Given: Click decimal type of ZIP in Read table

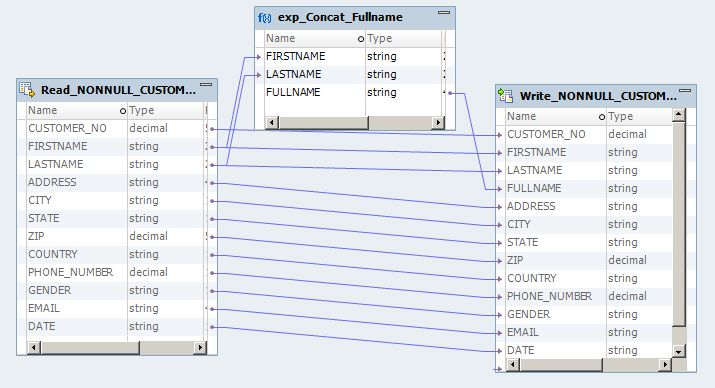Looking at the screenshot, I should pyautogui.click(x=148, y=236).
